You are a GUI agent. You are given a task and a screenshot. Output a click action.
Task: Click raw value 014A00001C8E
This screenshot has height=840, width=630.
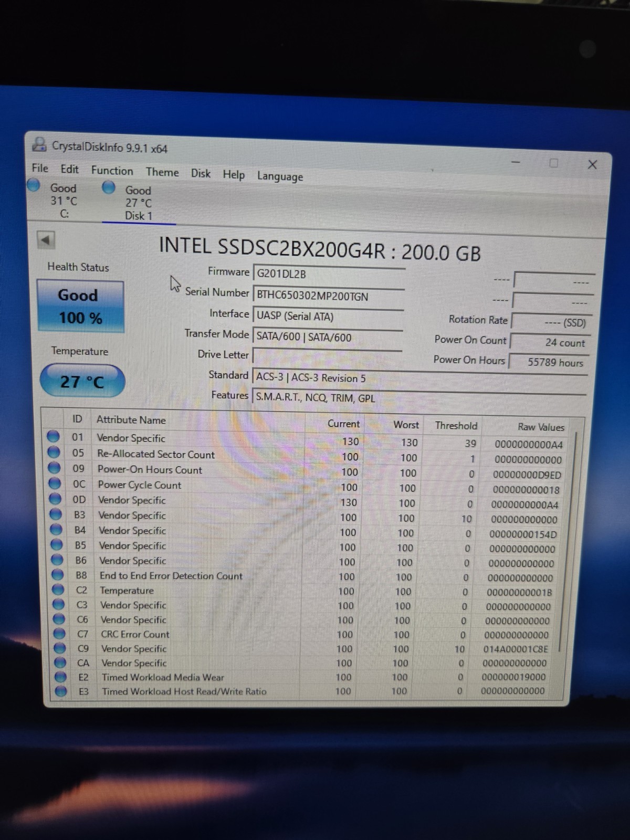pyautogui.click(x=516, y=649)
